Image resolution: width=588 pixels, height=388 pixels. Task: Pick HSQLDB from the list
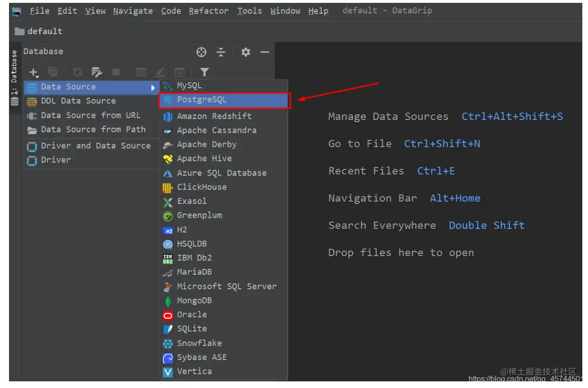click(224, 244)
